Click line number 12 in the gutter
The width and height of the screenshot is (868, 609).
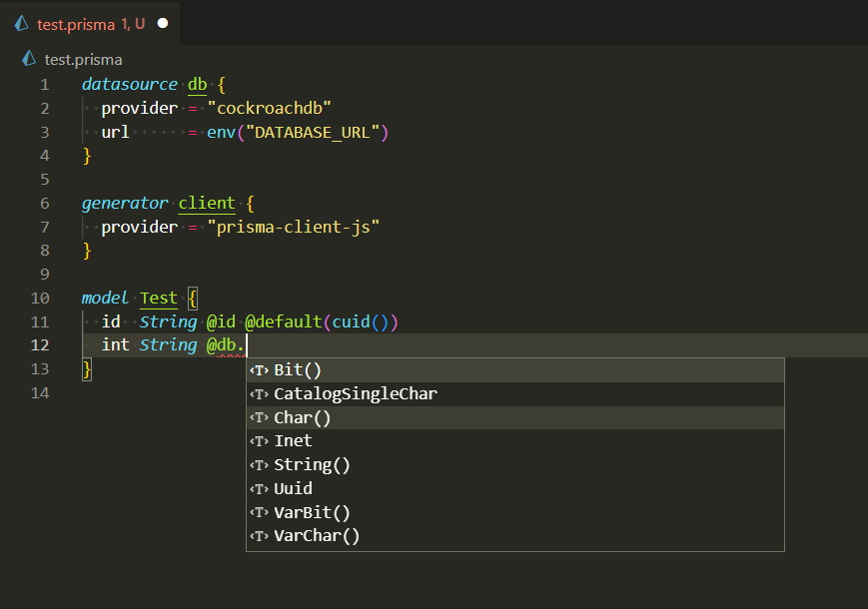(x=40, y=345)
